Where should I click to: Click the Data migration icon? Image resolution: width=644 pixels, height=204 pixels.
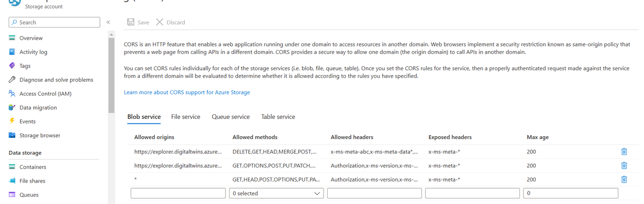(12, 108)
